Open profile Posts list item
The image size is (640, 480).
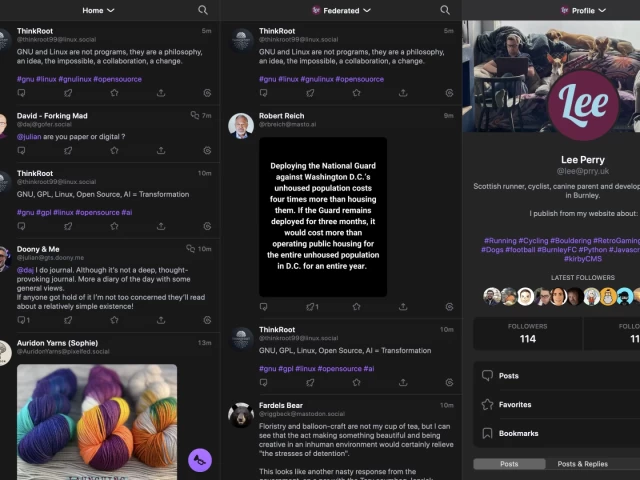point(557,376)
